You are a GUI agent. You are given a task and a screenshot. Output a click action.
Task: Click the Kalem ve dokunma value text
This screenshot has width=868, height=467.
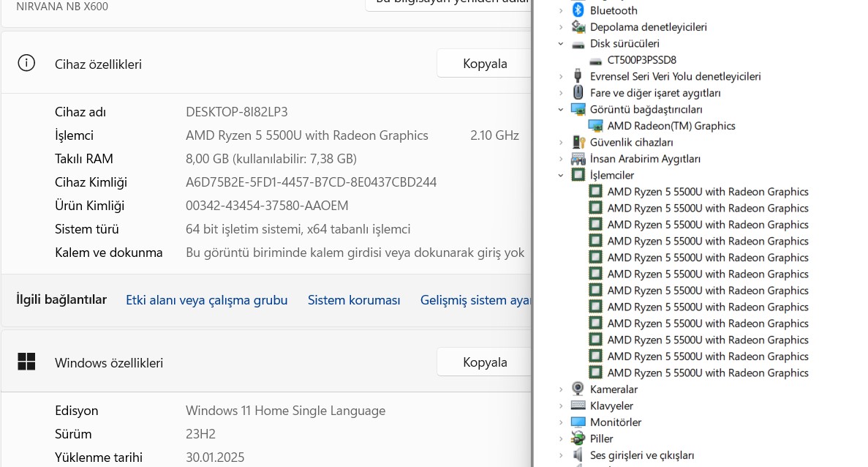point(355,253)
